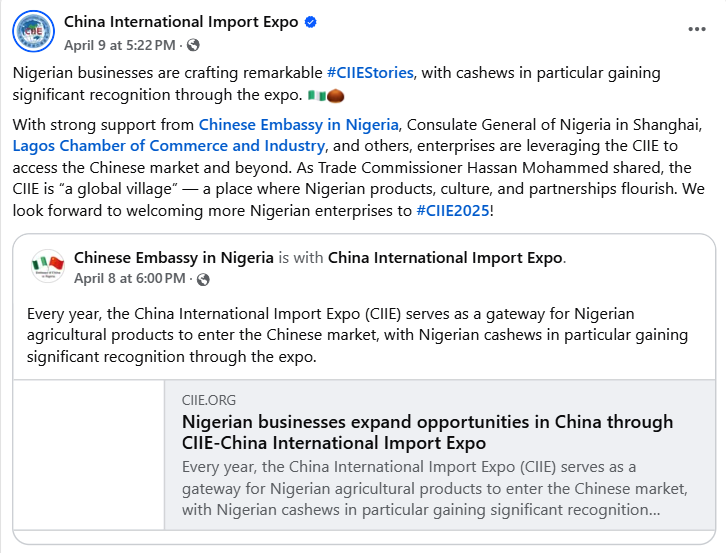Open the Nigerian businesses expand opportunities article headline
Viewport: 726px width, 553px height.
click(427, 432)
